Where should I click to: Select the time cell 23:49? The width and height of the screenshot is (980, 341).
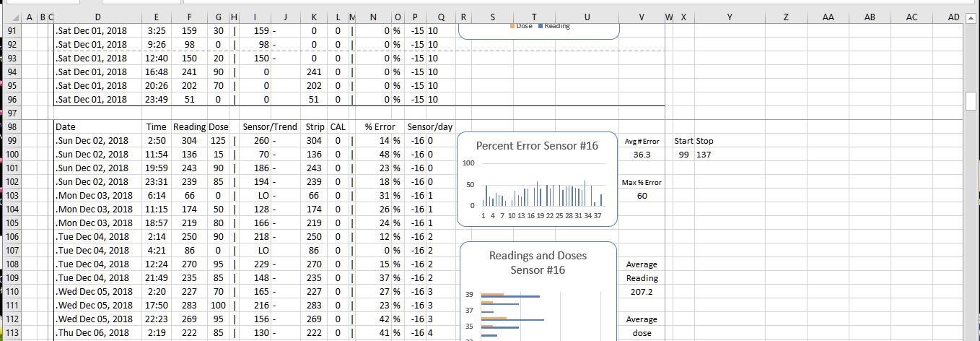(157, 99)
